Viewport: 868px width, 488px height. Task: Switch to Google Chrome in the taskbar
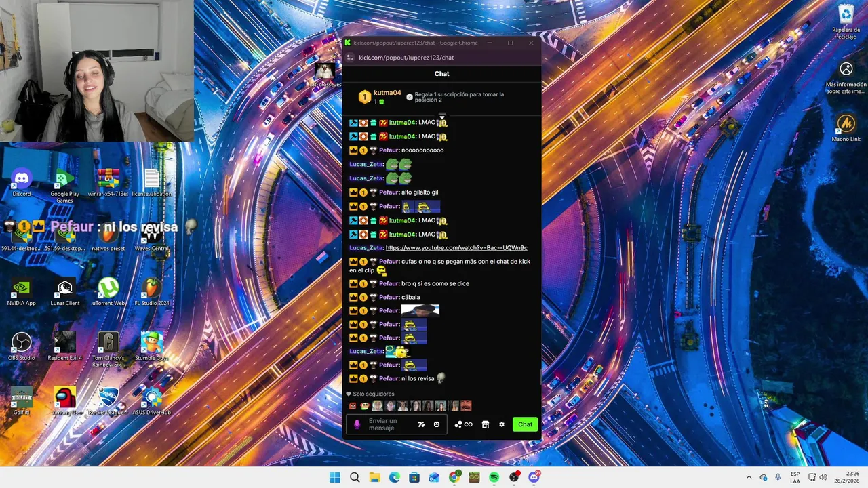(x=454, y=477)
